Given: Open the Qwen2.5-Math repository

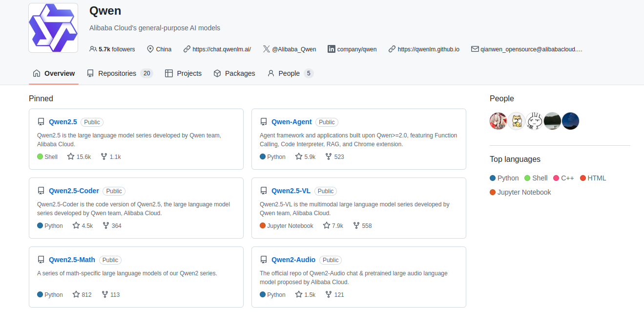Looking at the screenshot, I should [72, 260].
